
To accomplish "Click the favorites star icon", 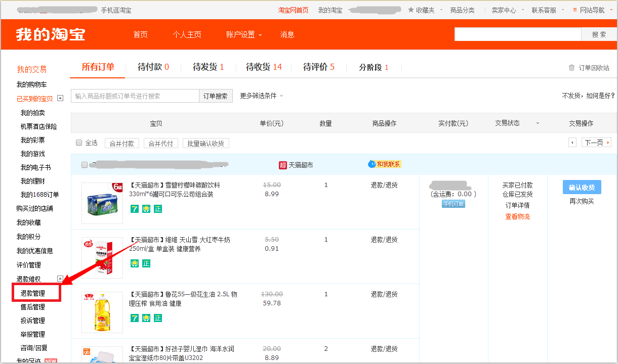I will [411, 10].
